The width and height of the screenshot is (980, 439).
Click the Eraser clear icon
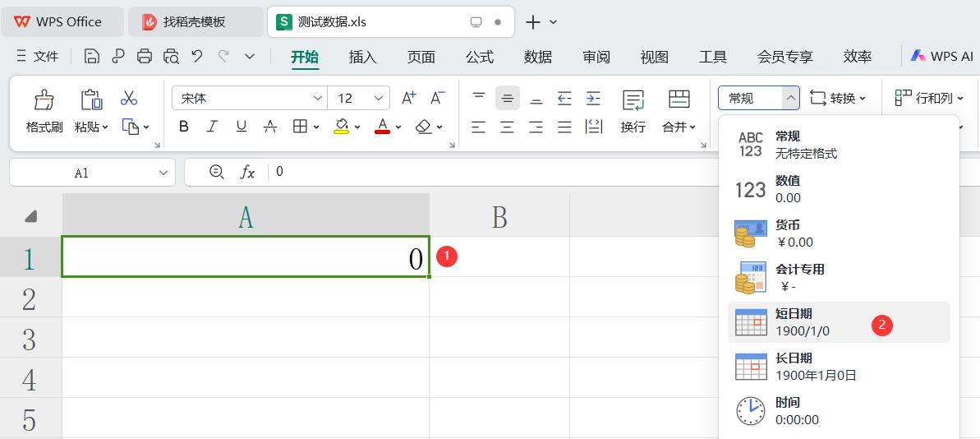coord(424,127)
